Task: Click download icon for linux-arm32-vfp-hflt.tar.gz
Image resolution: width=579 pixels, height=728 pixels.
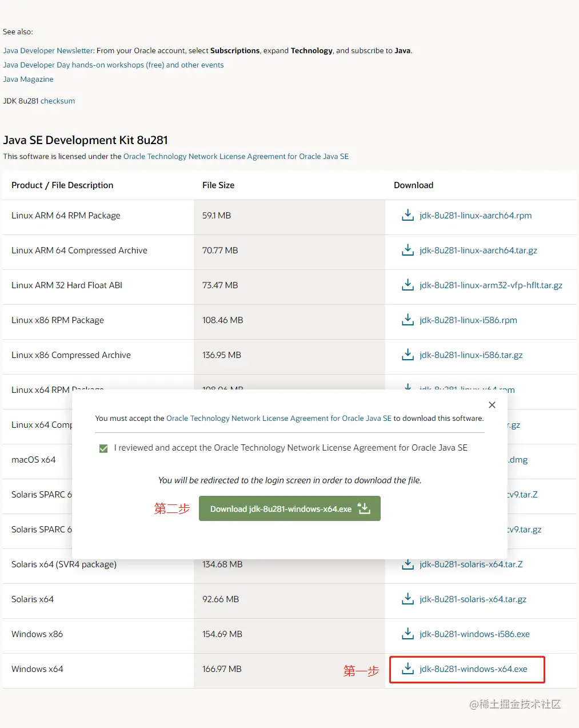Action: [408, 285]
